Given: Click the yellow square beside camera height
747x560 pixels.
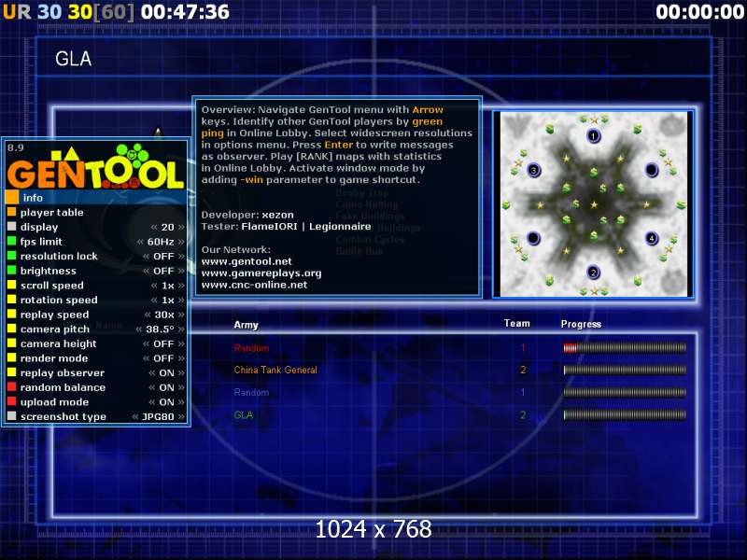Looking at the screenshot, I should pyautogui.click(x=12, y=343).
